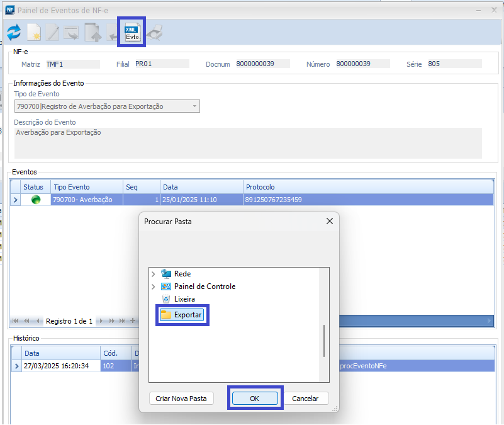This screenshot has height=425, width=504.
Task: Click the Registro 1 de 1 label
Action: (69, 321)
